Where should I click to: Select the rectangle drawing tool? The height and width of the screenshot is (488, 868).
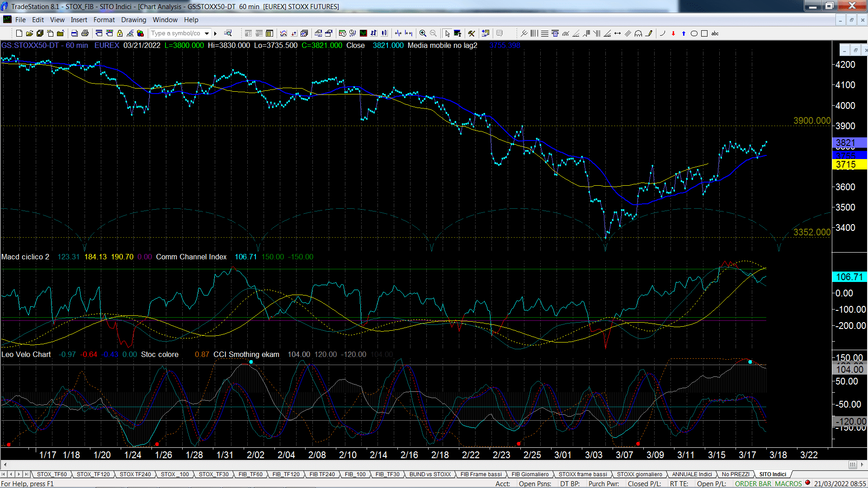(704, 33)
